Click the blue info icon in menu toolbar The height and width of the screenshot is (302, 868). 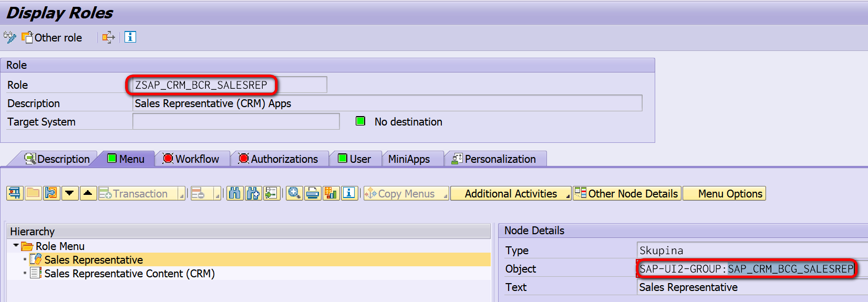(349, 193)
